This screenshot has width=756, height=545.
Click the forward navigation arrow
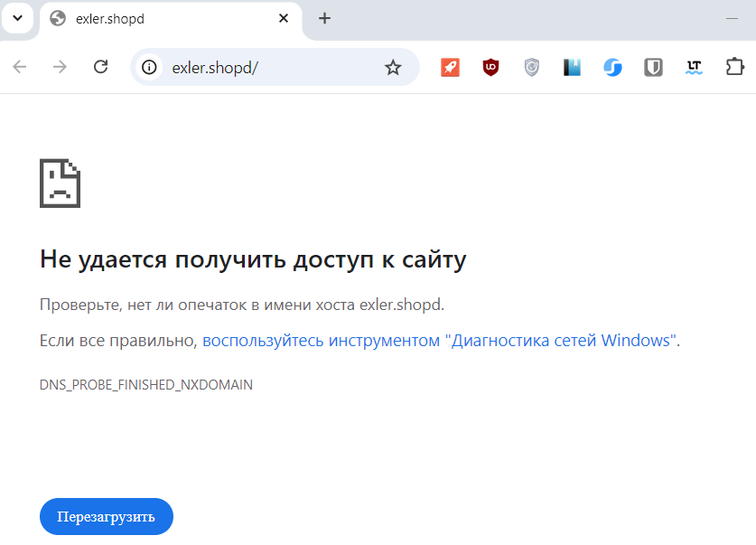click(61, 67)
